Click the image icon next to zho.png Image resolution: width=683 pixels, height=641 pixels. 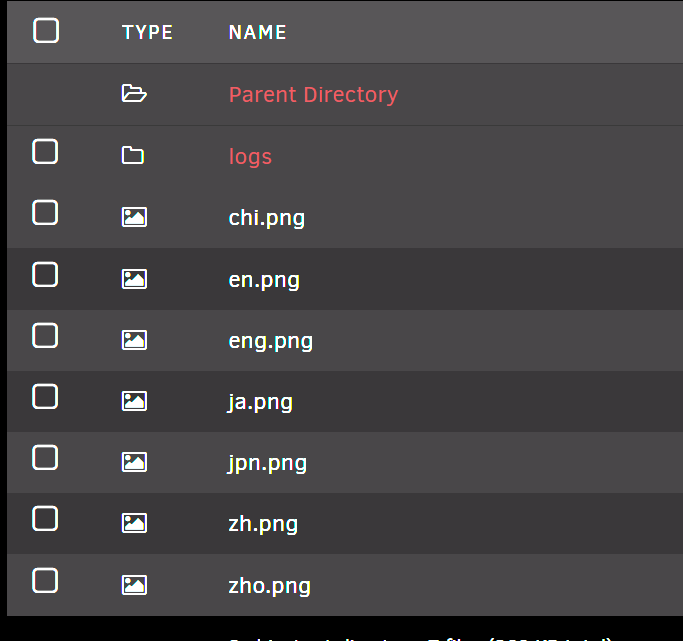click(x=134, y=585)
